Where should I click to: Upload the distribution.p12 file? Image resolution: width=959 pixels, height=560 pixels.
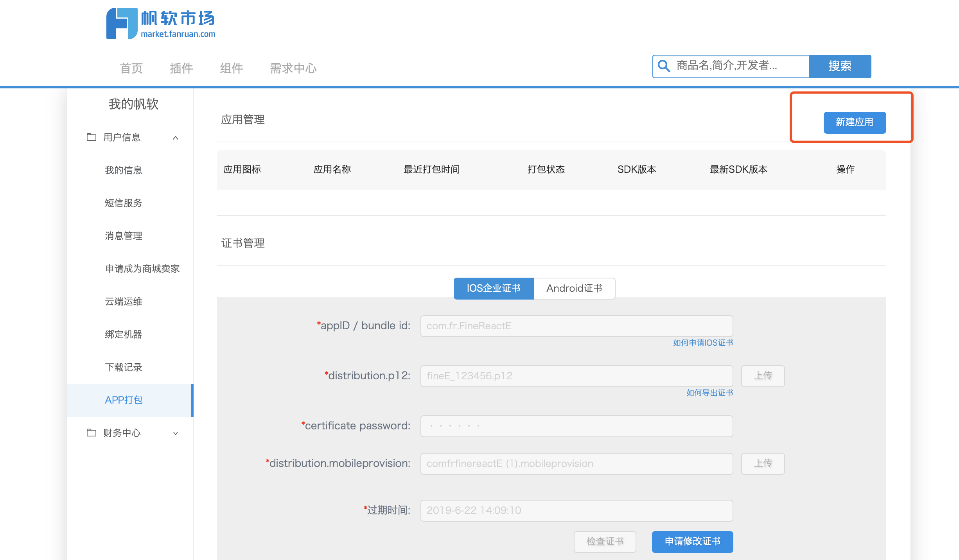pos(763,376)
